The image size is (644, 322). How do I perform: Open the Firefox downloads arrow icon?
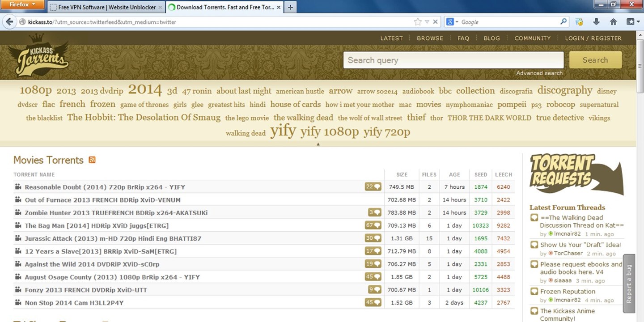596,22
